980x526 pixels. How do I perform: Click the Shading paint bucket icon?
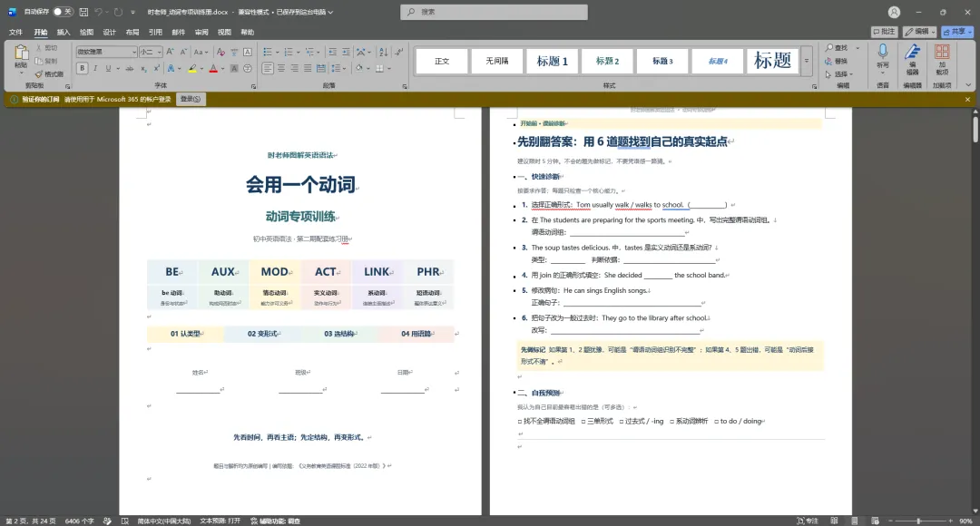[358, 68]
